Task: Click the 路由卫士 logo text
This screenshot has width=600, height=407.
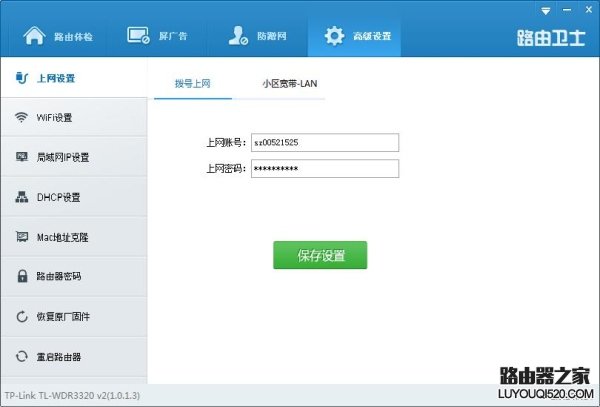Action: tap(551, 38)
